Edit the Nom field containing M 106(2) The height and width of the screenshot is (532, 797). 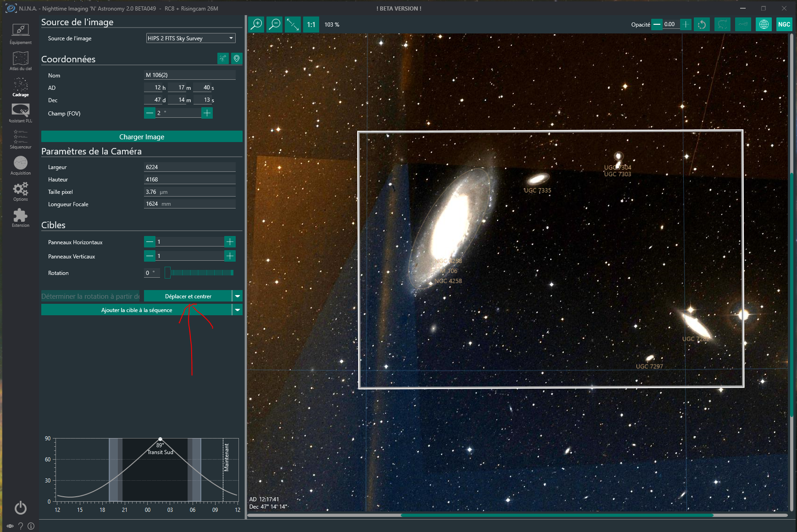[x=190, y=75]
